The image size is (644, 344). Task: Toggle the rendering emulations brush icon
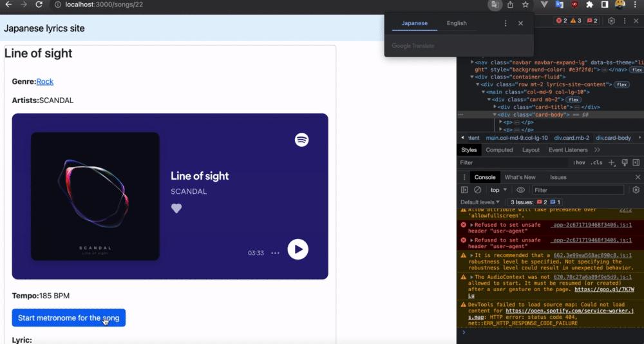[x=625, y=163]
